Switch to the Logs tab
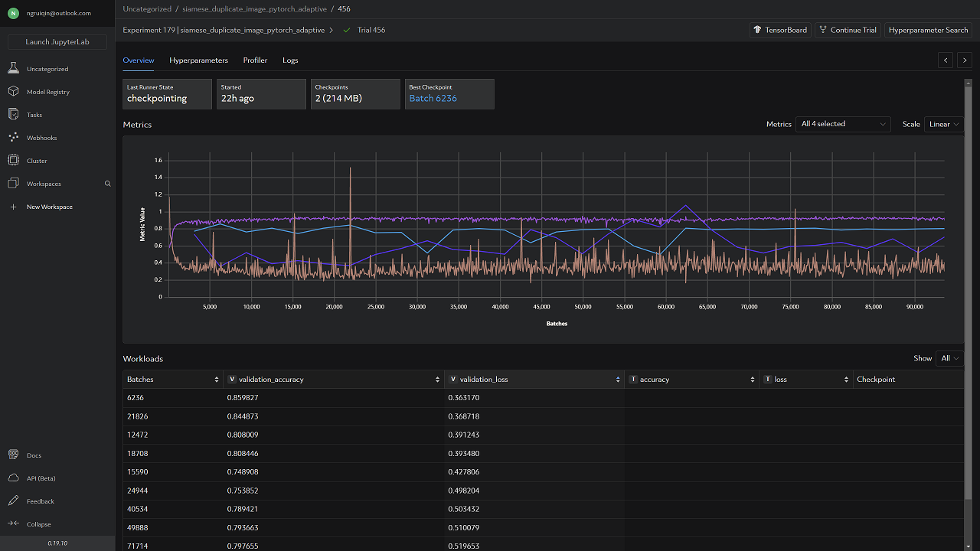The width and height of the screenshot is (980, 551). tap(290, 60)
